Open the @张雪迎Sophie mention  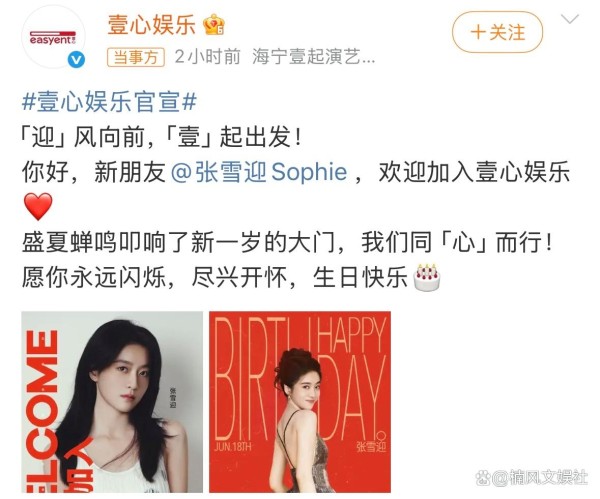tap(259, 172)
